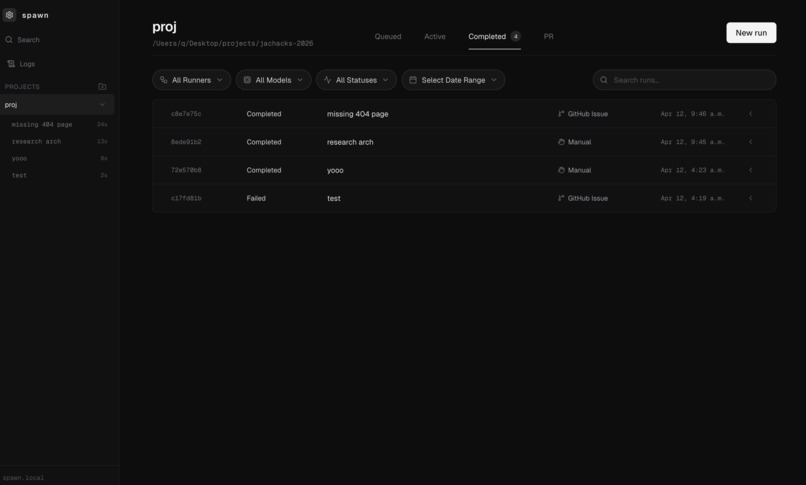Viewport: 806px width, 485px height.
Task: Click 'research arch' run title in table
Action: point(350,142)
